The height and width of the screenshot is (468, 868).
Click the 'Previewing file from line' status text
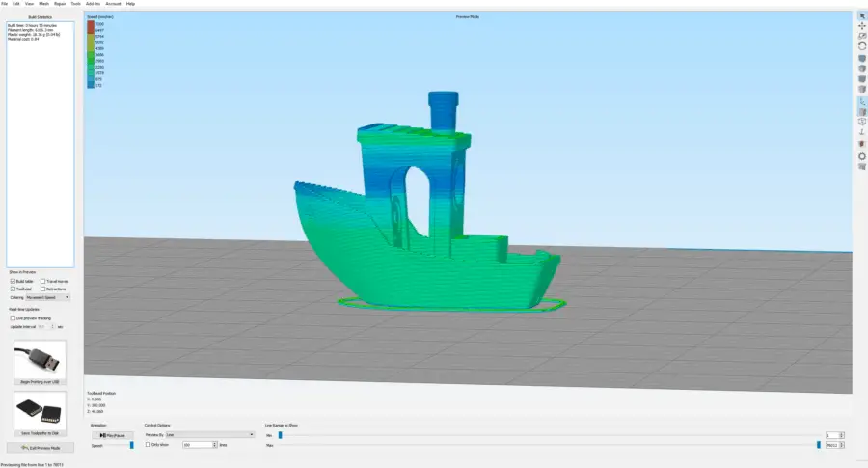[x=32, y=465]
